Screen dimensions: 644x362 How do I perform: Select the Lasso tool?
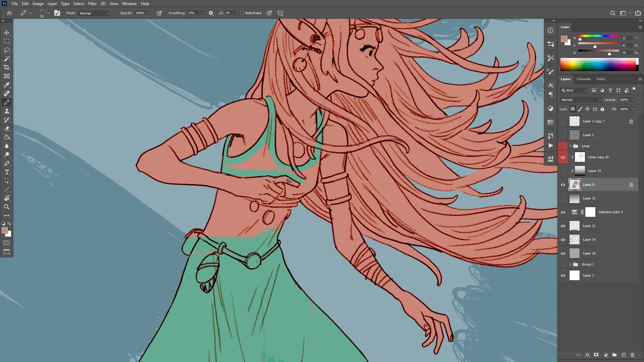point(7,50)
